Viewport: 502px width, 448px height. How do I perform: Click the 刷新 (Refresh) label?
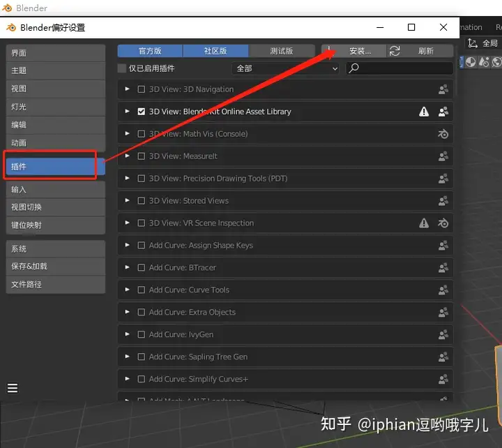pyautogui.click(x=426, y=51)
